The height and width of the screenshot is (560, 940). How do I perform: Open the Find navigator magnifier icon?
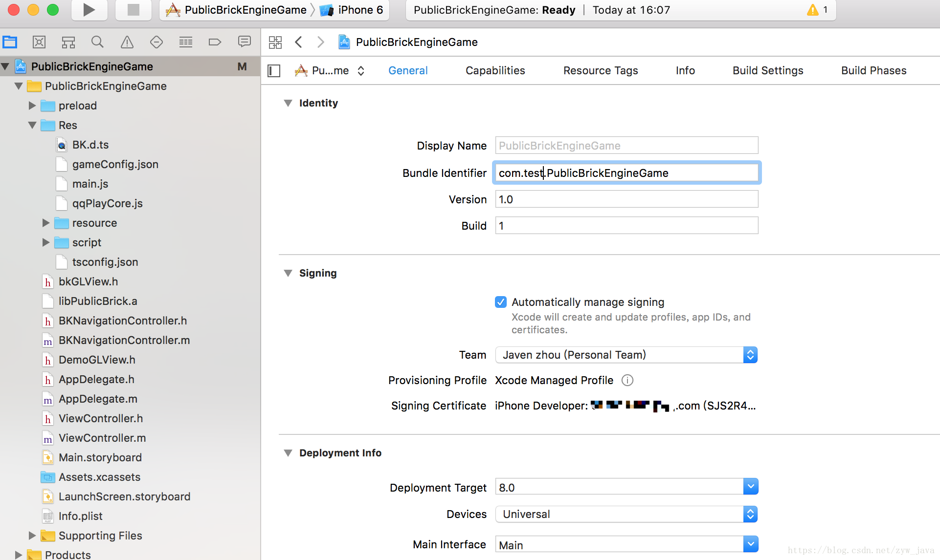[x=97, y=42]
